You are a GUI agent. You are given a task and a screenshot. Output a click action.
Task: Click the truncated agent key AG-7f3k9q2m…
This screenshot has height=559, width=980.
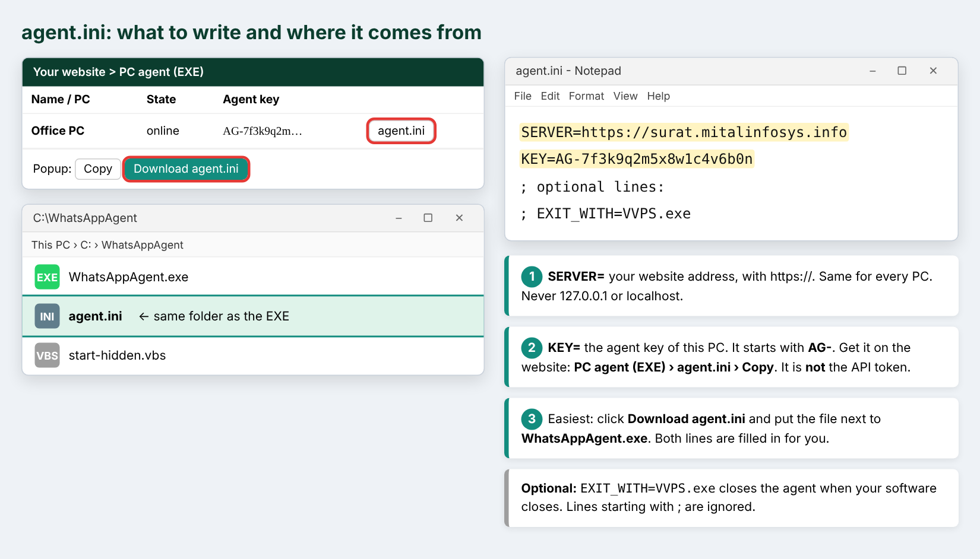pyautogui.click(x=263, y=131)
